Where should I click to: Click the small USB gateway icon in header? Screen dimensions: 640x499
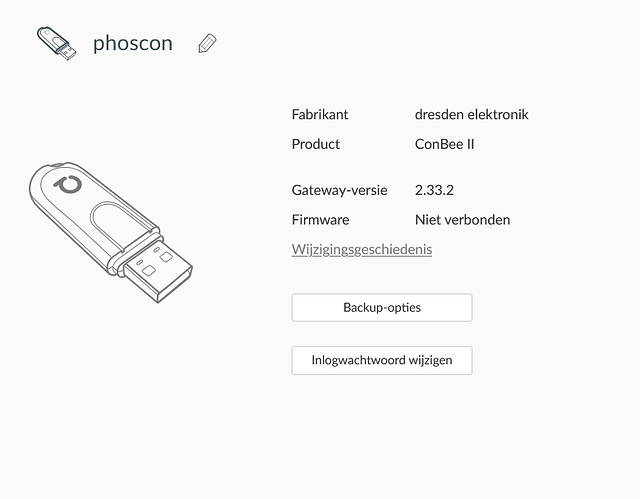(x=56, y=43)
